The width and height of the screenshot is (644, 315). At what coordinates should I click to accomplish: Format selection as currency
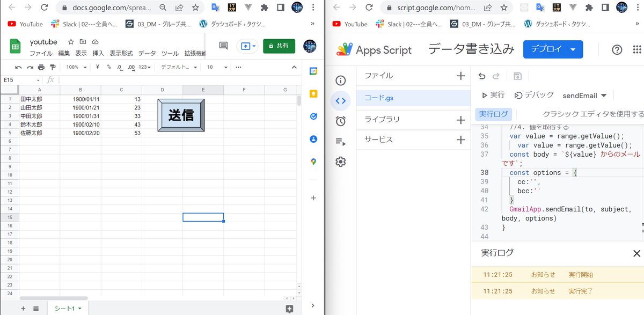(x=98, y=67)
